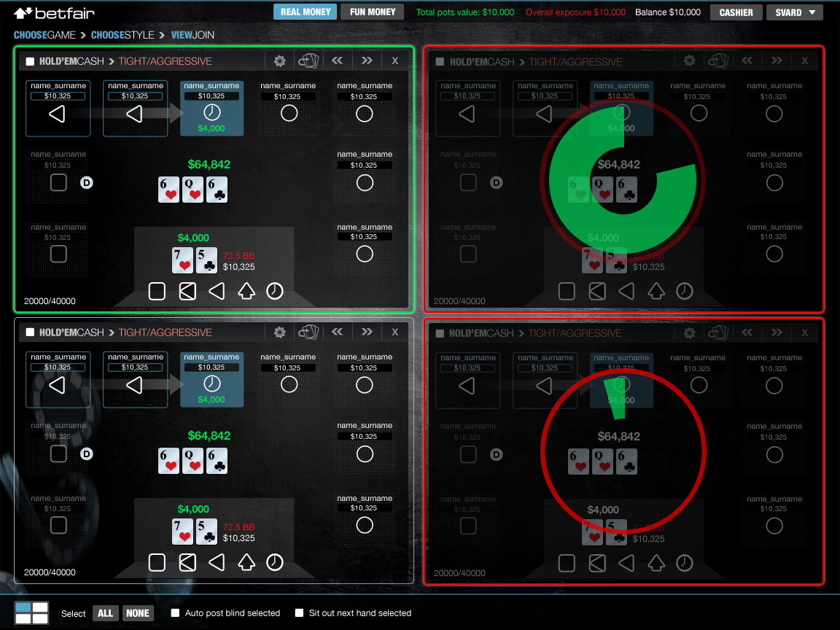The width and height of the screenshot is (840, 630).
Task: Click the up-arrow raise icon on gray-bordered table
Action: (246, 562)
